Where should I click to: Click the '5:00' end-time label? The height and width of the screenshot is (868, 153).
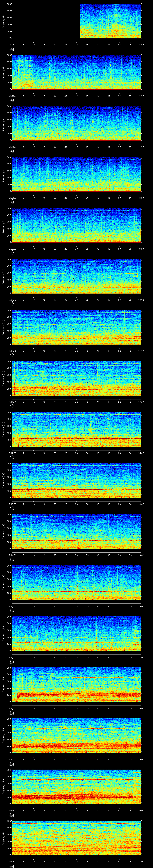tap(141, 44)
